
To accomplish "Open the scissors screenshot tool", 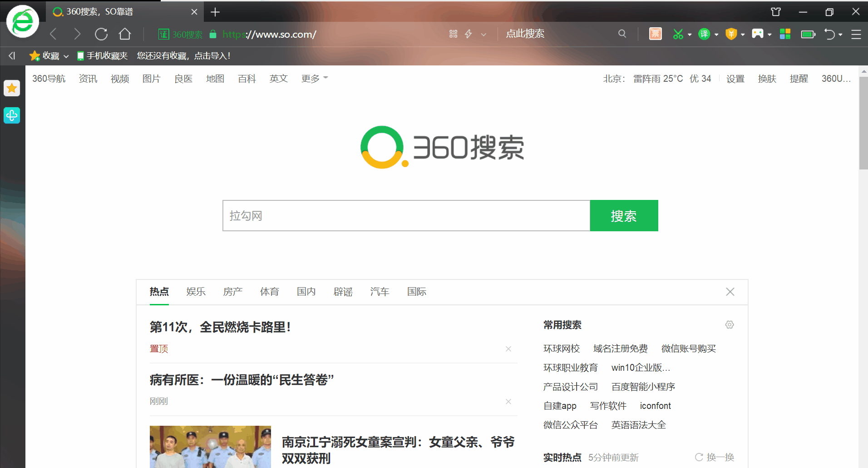I will coord(678,34).
